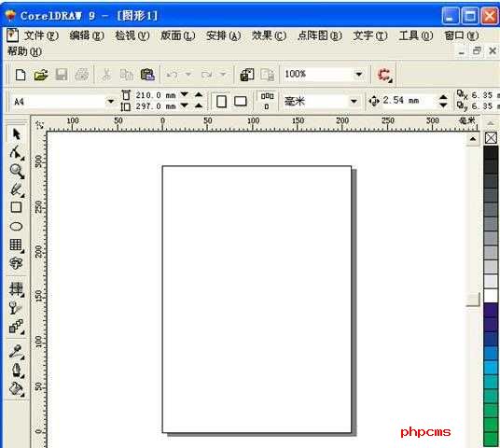Increase the 2.54 mm nudge value

coord(443,97)
